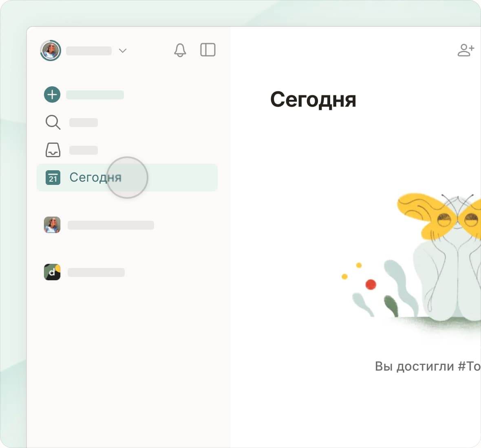Click the placeholder label beside the plus icon
Viewport: 481px width, 448px height.
(95, 95)
